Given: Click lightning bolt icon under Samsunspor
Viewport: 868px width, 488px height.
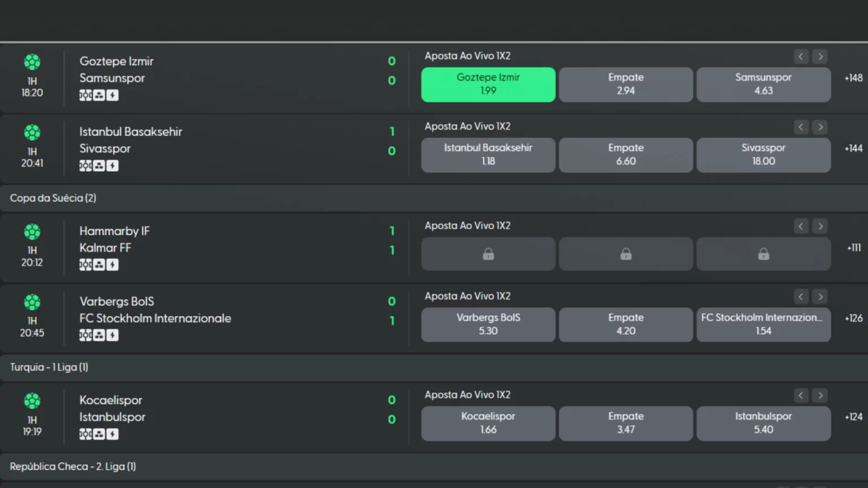Looking at the screenshot, I should pyautogui.click(x=112, y=95).
